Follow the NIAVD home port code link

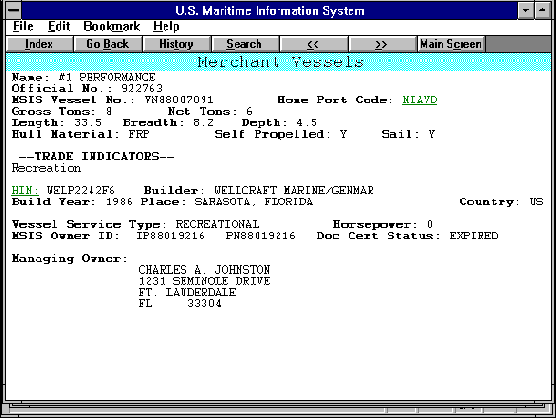(x=419, y=100)
